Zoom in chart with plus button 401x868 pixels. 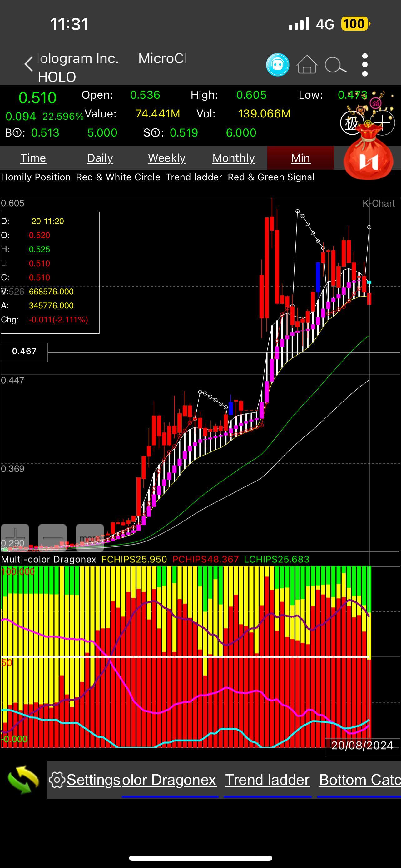[15, 537]
